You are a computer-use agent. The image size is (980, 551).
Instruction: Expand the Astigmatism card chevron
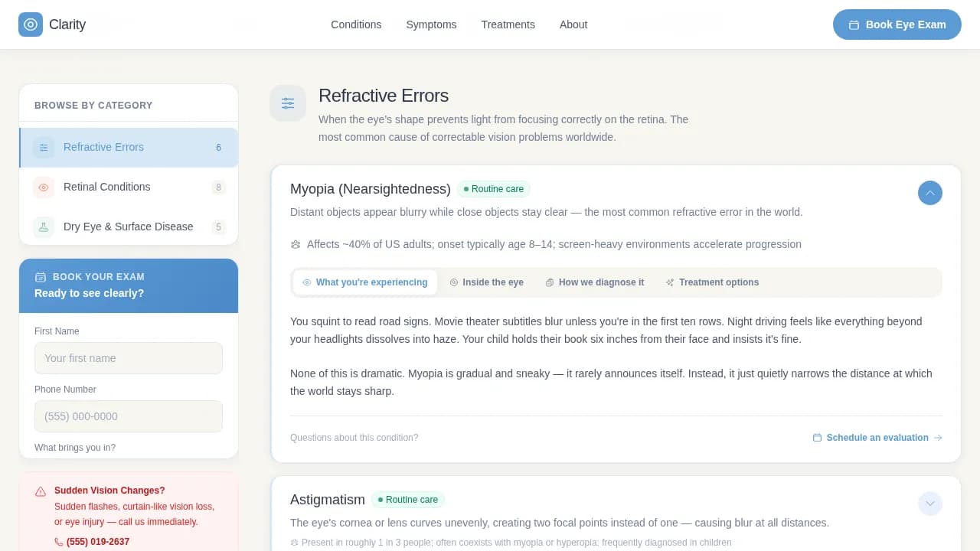(930, 504)
